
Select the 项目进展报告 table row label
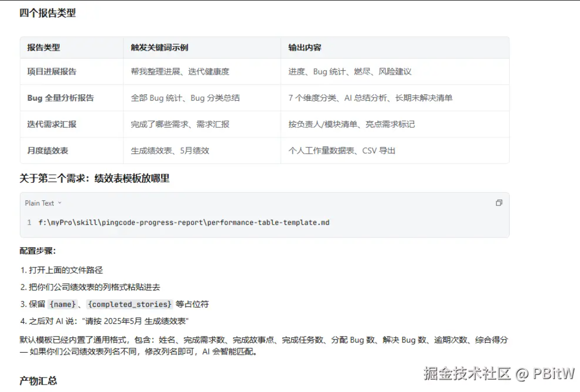(52, 72)
